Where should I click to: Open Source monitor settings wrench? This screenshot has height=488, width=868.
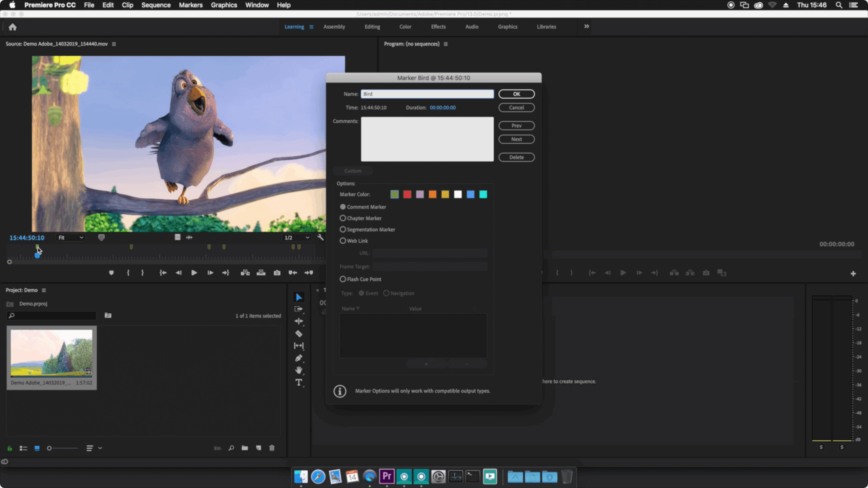pyautogui.click(x=320, y=237)
